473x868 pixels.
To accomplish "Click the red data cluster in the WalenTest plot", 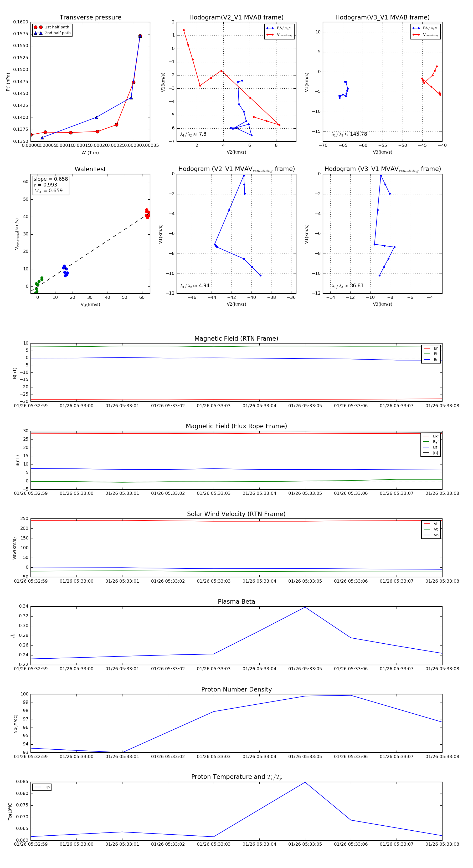I will pyautogui.click(x=147, y=214).
